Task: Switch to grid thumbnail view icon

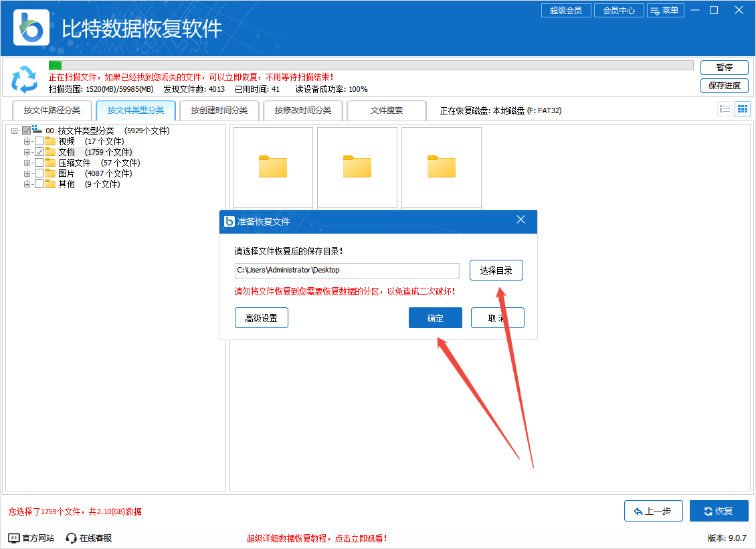Action: coord(743,109)
